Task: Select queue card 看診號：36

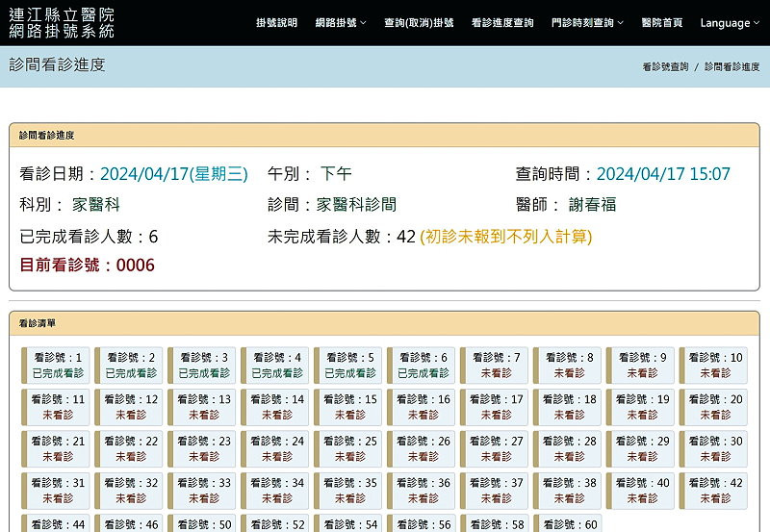Action: click(x=421, y=491)
